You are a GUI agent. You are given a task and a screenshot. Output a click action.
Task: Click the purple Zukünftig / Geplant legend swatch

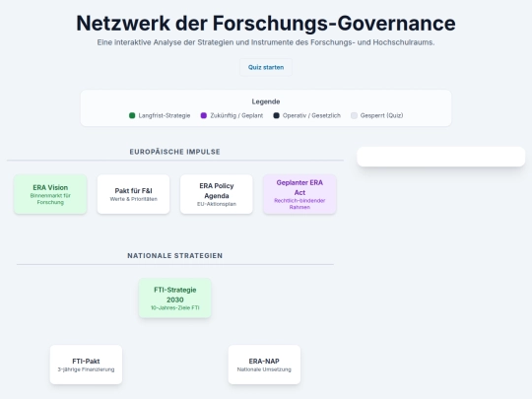tap(204, 115)
